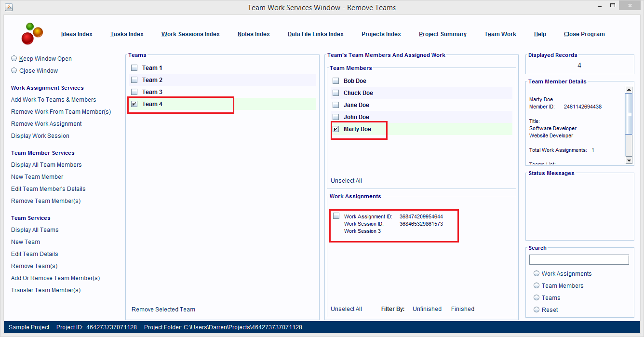Image resolution: width=644 pixels, height=337 pixels.
Task: Check the Chuck Doe checkbox
Action: pyautogui.click(x=336, y=93)
